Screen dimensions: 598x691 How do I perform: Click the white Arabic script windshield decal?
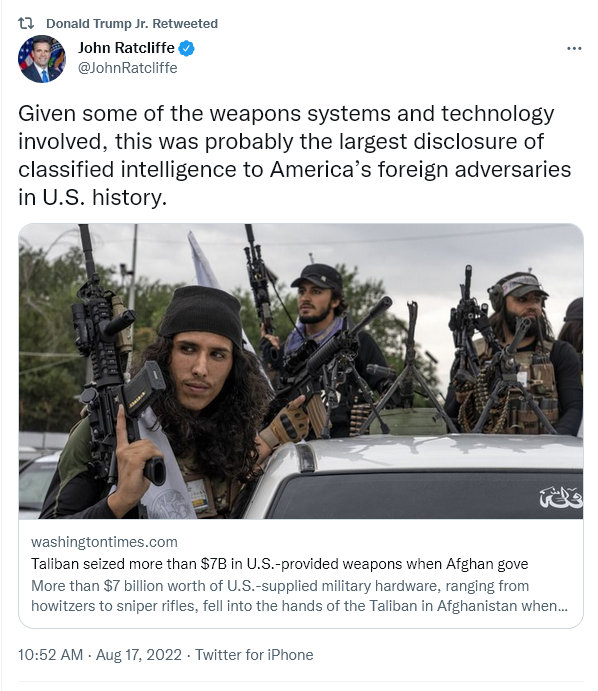click(x=561, y=497)
